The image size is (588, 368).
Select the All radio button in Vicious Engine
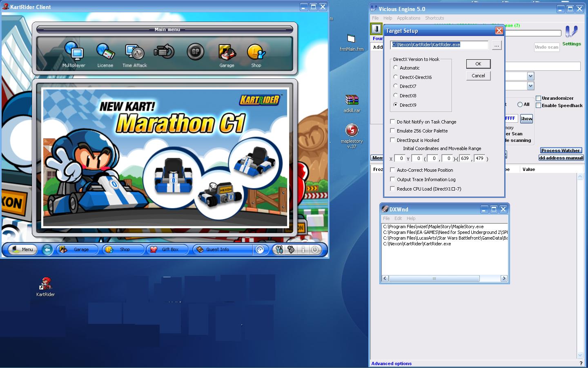pyautogui.click(x=520, y=105)
